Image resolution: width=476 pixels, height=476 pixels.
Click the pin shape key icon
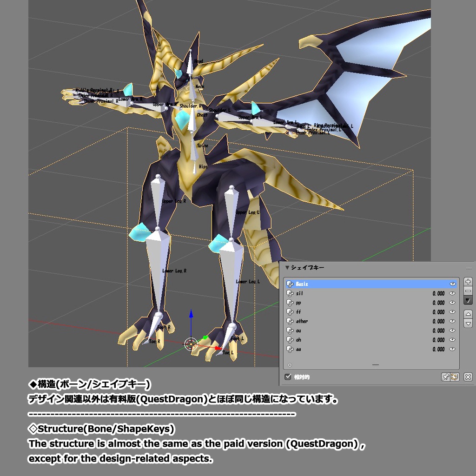(445, 377)
